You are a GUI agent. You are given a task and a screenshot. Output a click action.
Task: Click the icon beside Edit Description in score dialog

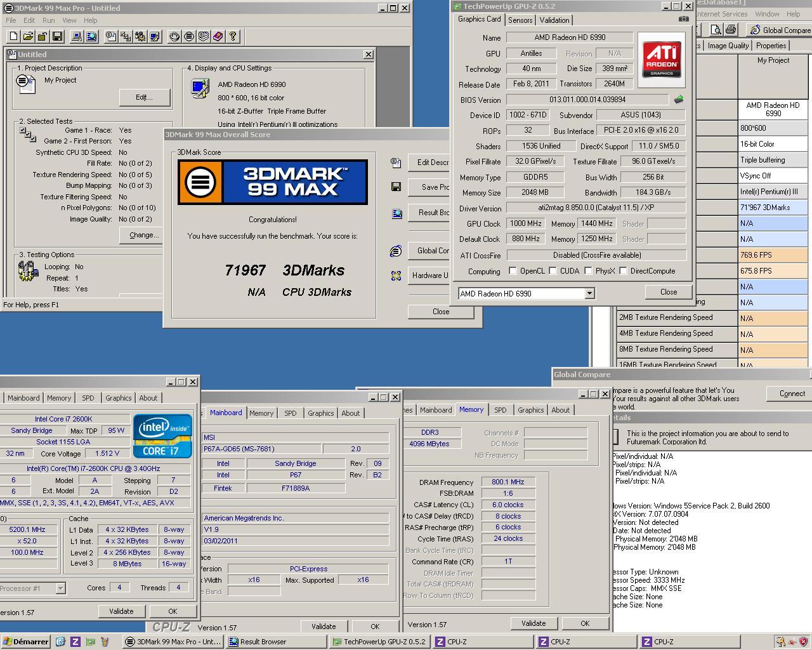[396, 162]
